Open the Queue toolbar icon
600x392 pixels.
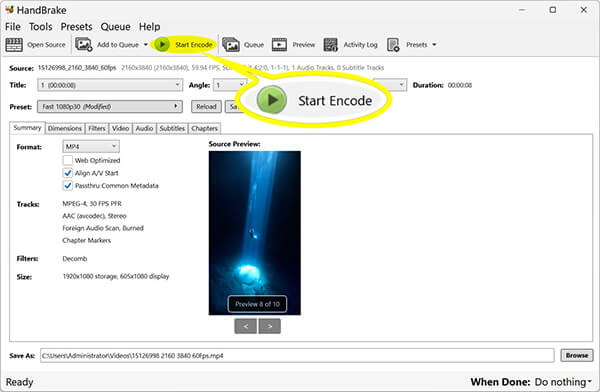(231, 45)
